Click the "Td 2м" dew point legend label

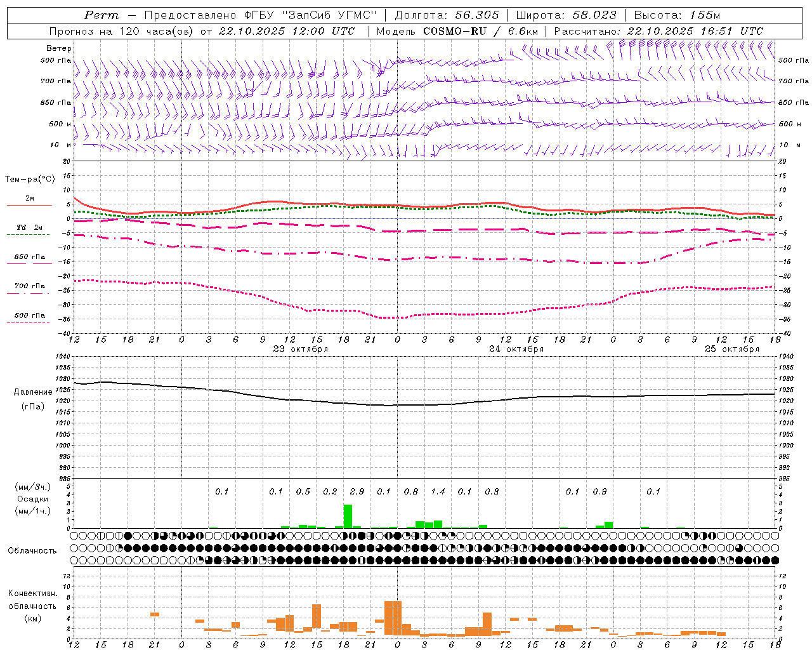pos(30,227)
